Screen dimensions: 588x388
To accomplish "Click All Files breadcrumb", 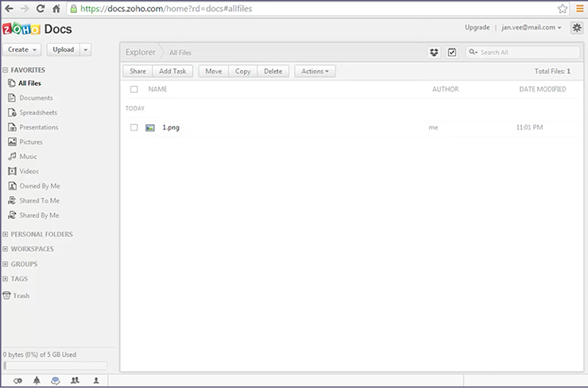I will point(180,53).
